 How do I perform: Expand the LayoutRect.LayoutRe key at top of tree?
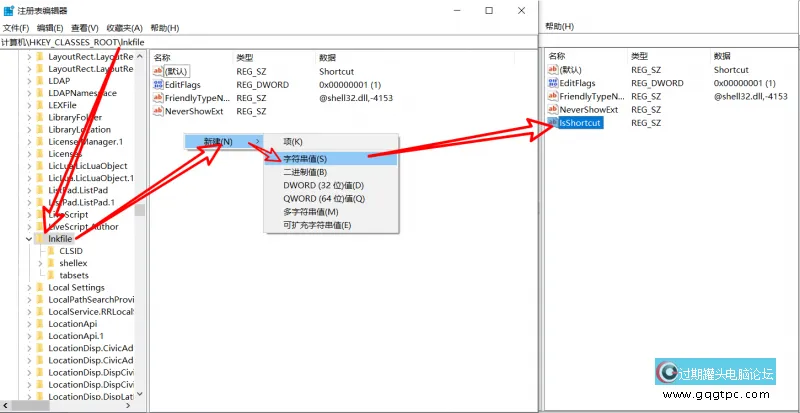tap(27, 56)
